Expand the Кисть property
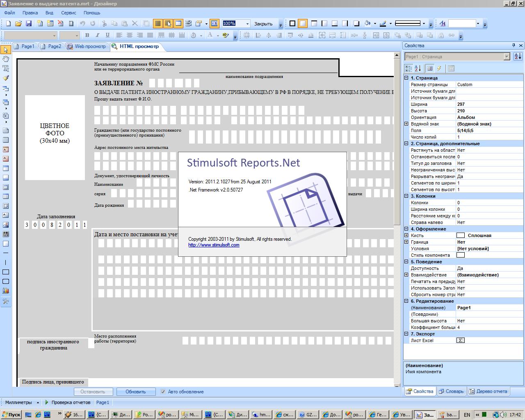525x420 pixels. [406, 235]
